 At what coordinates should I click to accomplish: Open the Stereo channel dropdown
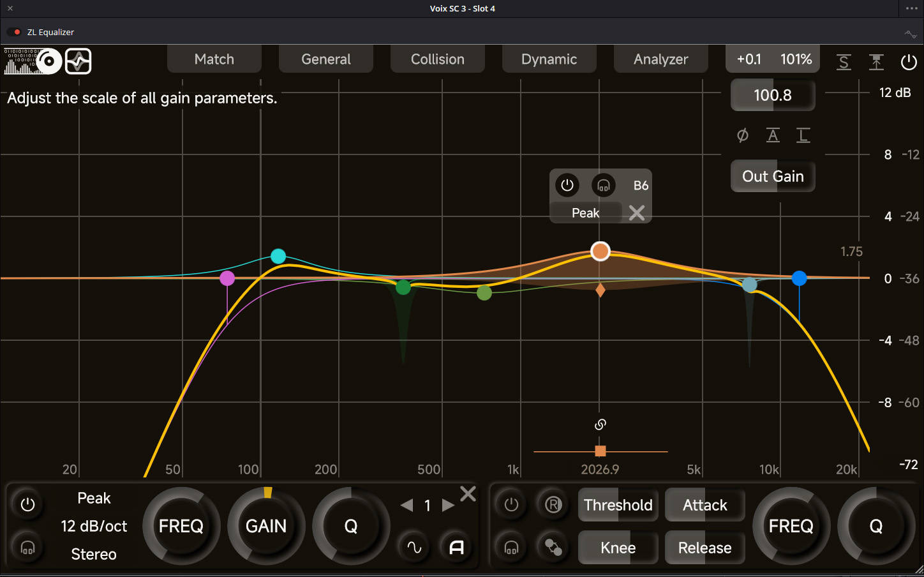click(94, 554)
